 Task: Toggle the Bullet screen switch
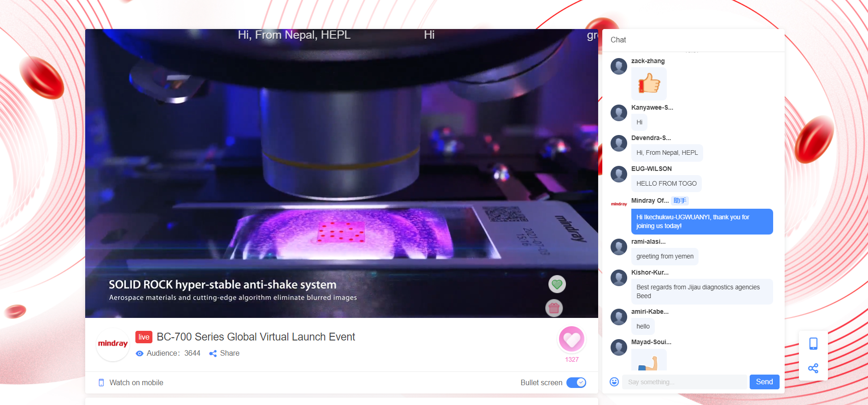[x=576, y=382]
